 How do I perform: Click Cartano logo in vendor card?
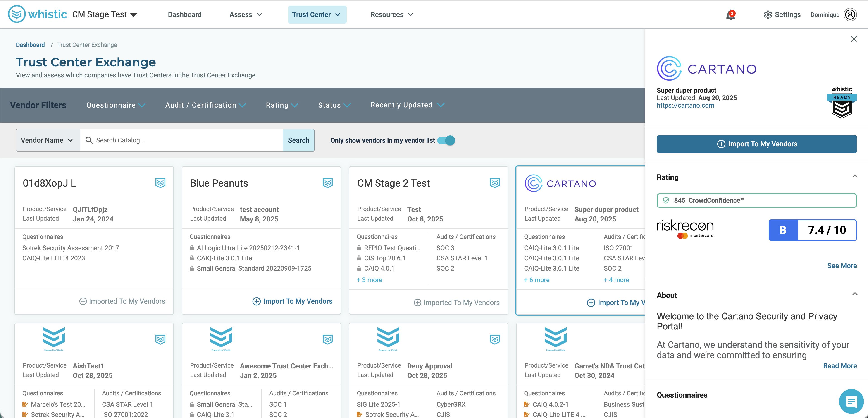tap(560, 183)
